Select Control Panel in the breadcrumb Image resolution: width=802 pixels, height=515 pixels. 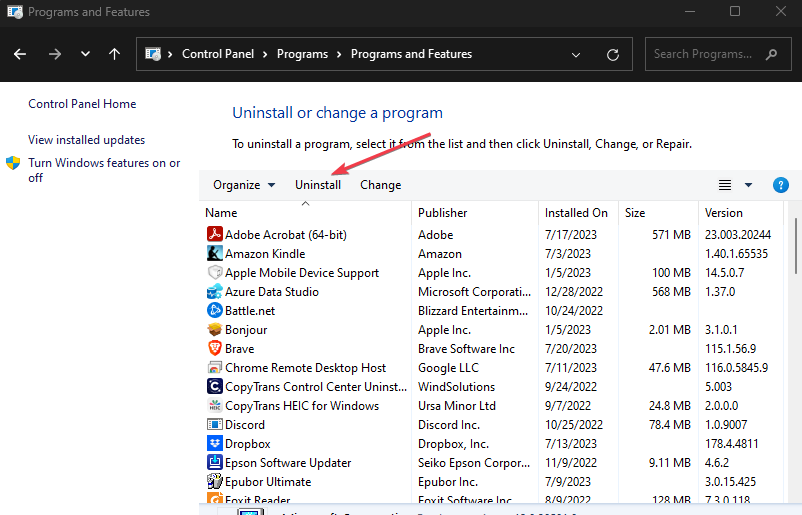point(218,54)
